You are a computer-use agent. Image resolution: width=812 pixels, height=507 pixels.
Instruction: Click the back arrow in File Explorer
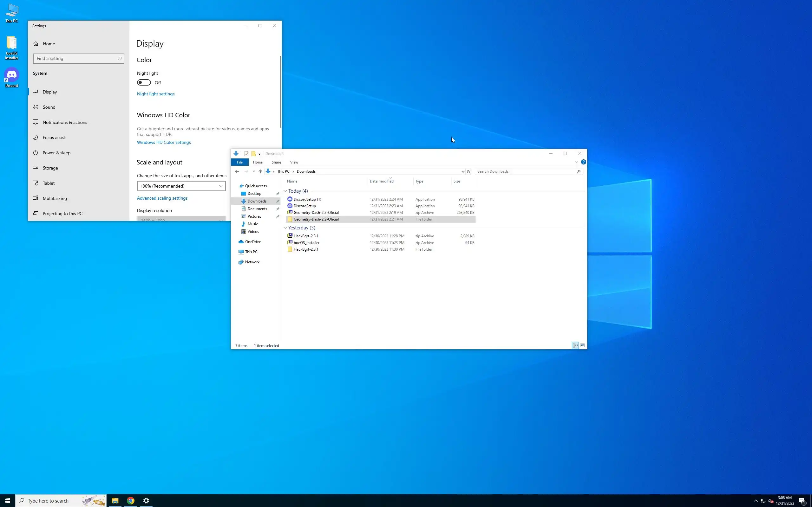[237, 171]
